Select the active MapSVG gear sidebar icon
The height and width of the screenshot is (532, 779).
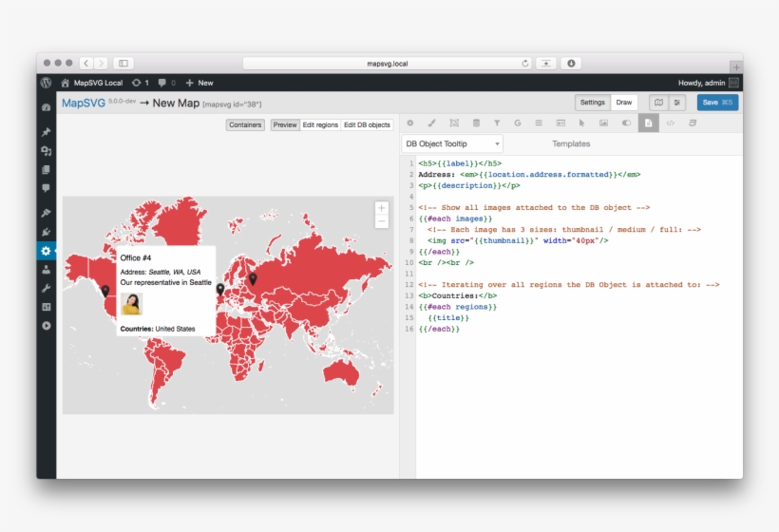click(47, 251)
